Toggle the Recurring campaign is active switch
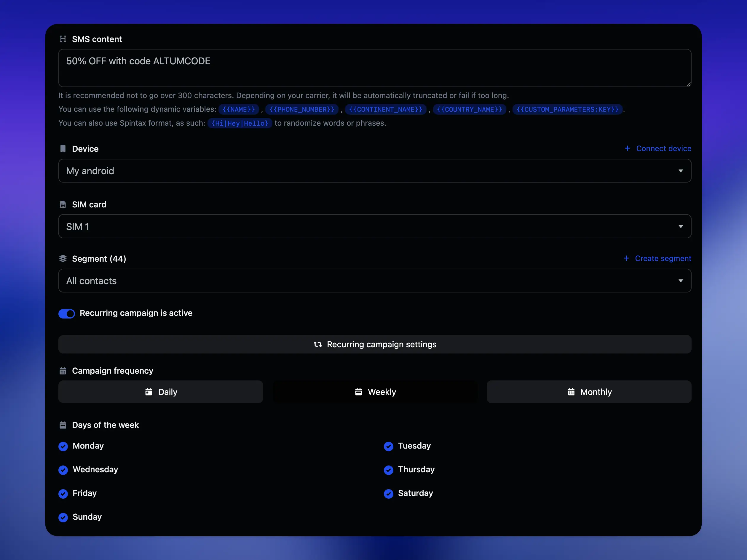The width and height of the screenshot is (747, 560). [66, 313]
